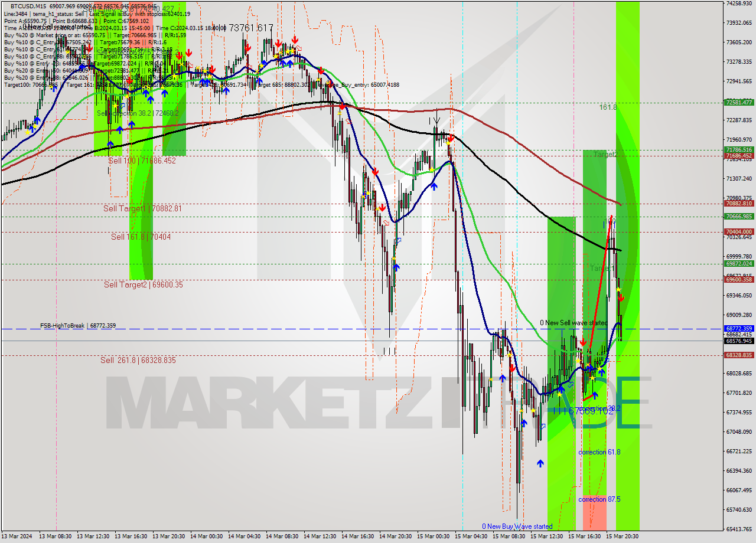Screen dimensions: 756x543
Task: Select the 'Sell Target1 | 70882.81' label
Action: pos(142,208)
